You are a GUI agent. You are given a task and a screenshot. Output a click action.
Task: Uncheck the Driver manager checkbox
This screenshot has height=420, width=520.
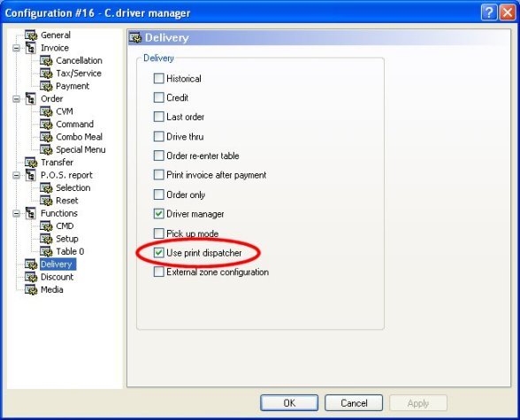pyautogui.click(x=159, y=214)
